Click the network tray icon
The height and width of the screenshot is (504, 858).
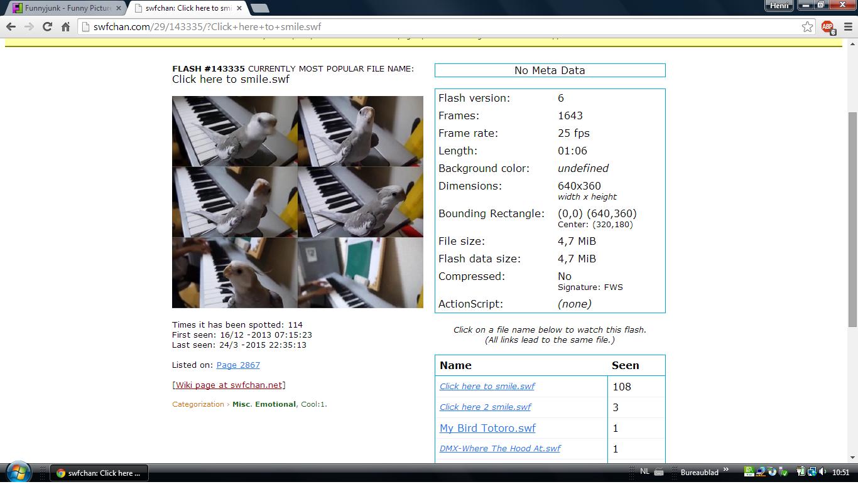tap(812, 472)
